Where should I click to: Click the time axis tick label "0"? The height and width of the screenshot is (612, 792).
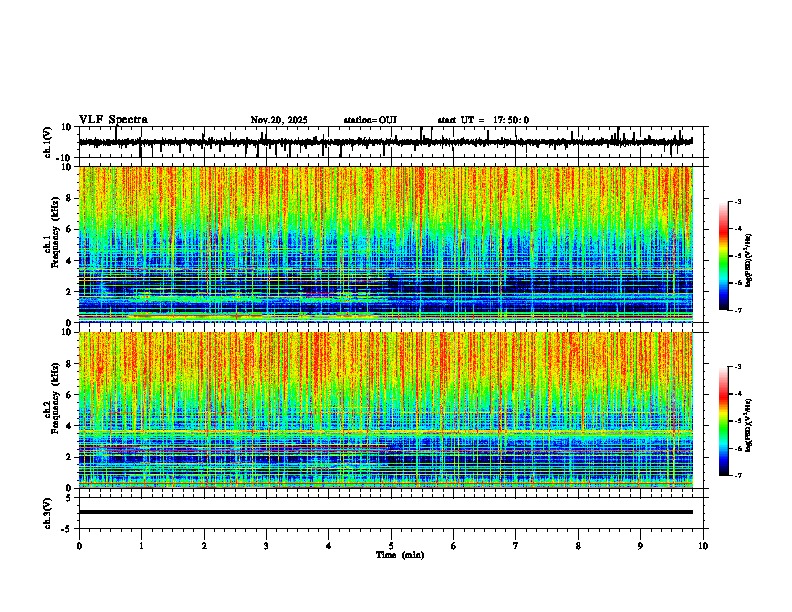tap(79, 546)
